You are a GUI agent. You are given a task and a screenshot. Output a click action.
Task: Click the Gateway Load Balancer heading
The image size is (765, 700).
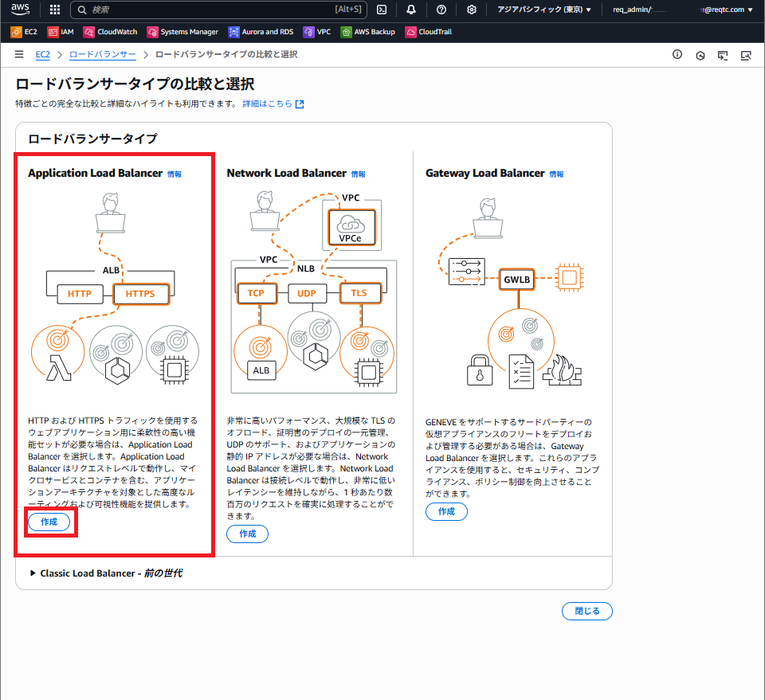tap(485, 173)
